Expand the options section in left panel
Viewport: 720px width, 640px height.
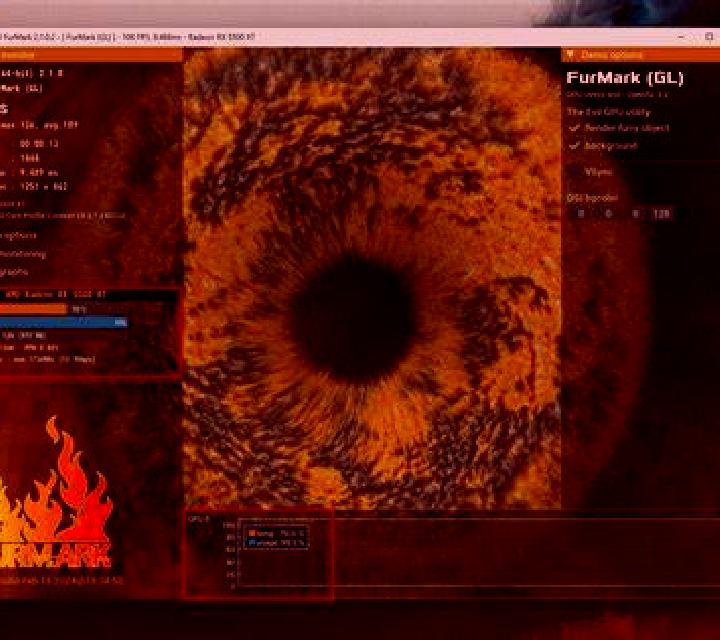pos(18,236)
